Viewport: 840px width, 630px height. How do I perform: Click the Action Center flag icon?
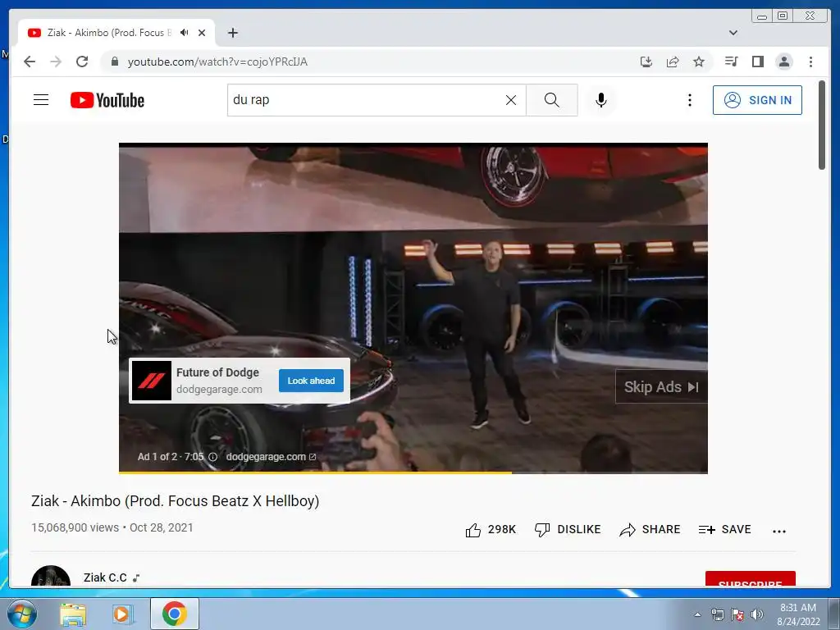tap(737, 614)
